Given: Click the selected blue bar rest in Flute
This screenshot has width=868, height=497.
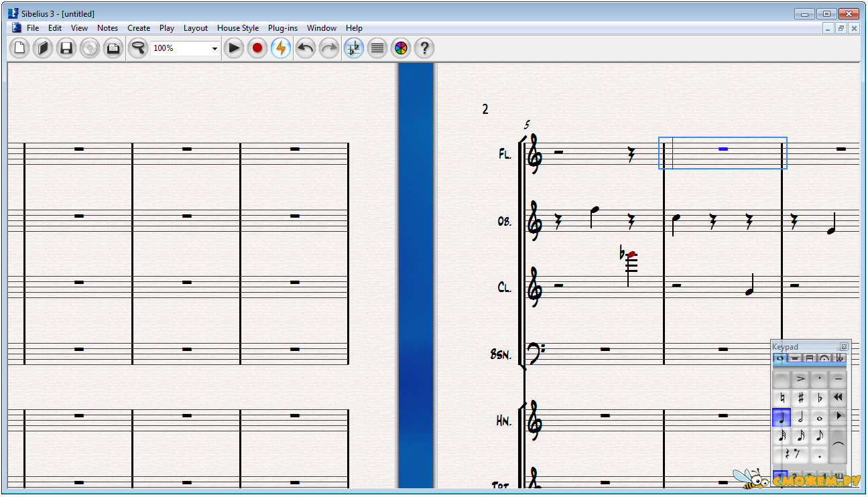Looking at the screenshot, I should coord(723,149).
